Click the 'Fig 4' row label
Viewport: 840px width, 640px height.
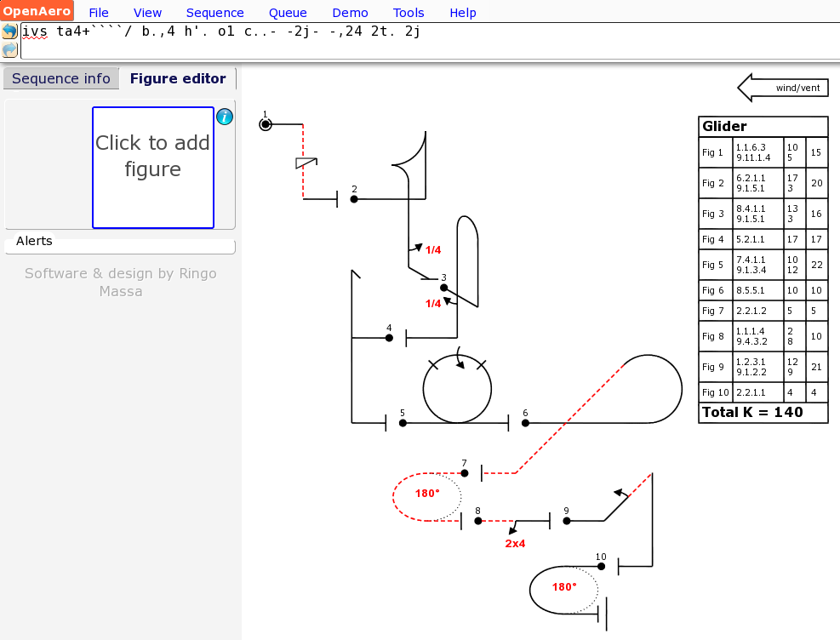[713, 239]
